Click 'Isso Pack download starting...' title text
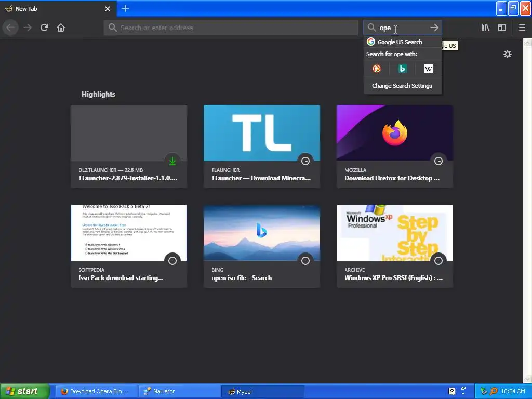This screenshot has height=399, width=532. 121,278
